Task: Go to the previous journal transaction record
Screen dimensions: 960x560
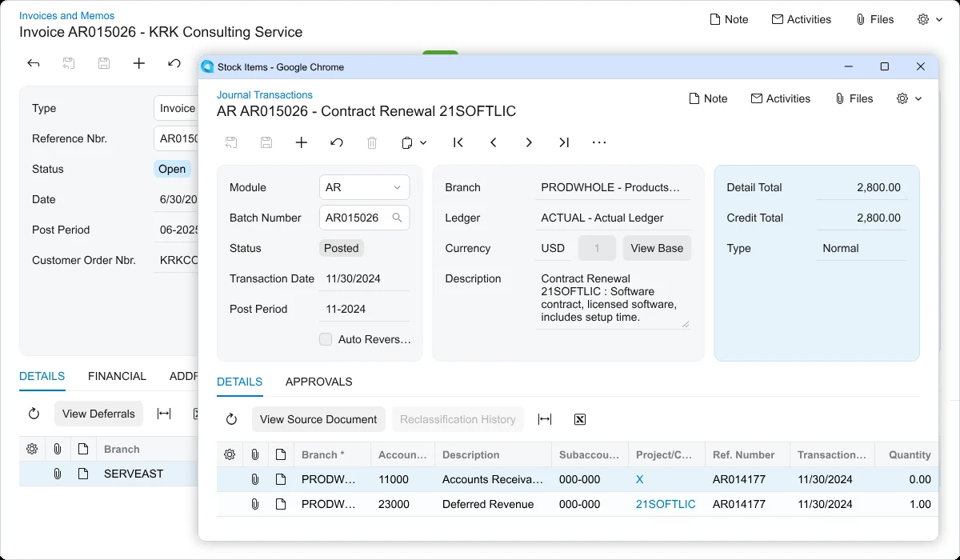Action: (494, 142)
